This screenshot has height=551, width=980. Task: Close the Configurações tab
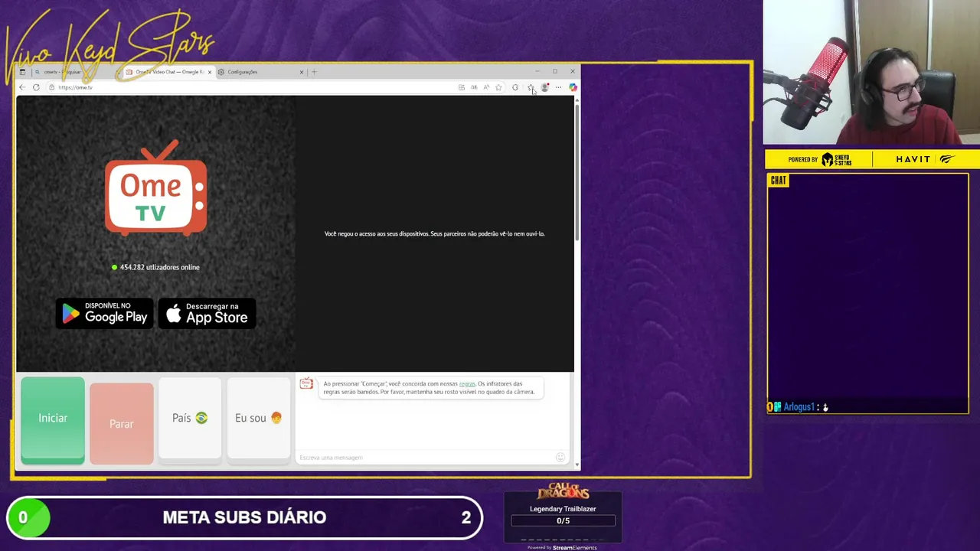click(302, 72)
